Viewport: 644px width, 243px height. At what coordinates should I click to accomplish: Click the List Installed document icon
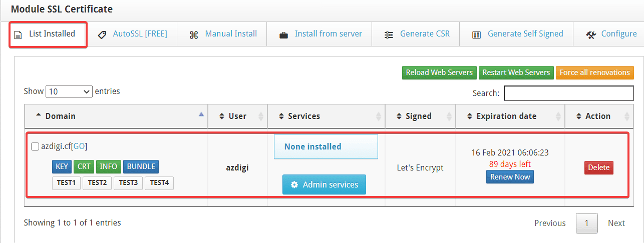[x=18, y=35]
